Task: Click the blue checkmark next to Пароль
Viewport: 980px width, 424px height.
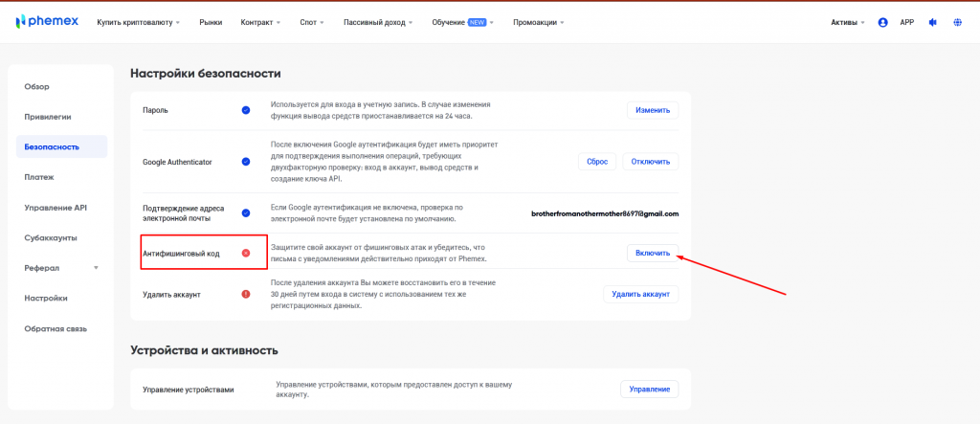Action: (246, 110)
